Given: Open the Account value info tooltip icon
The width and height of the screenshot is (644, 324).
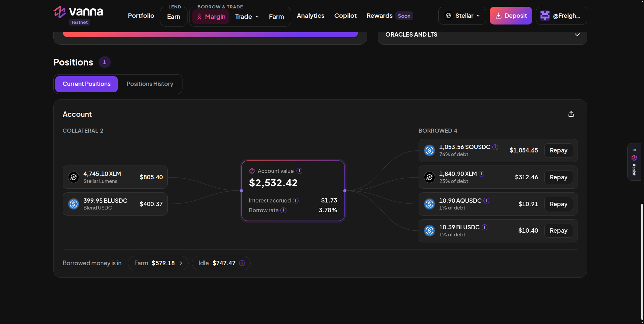Looking at the screenshot, I should [300, 171].
